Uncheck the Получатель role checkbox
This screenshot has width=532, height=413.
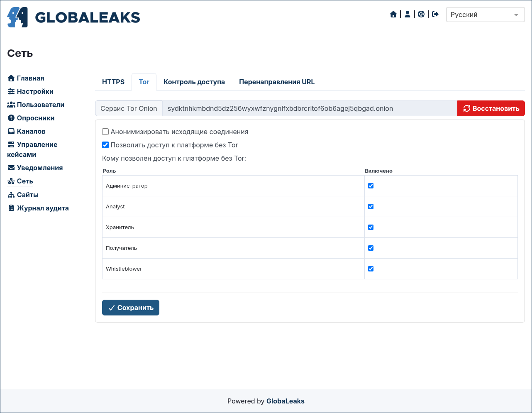tap(371, 248)
